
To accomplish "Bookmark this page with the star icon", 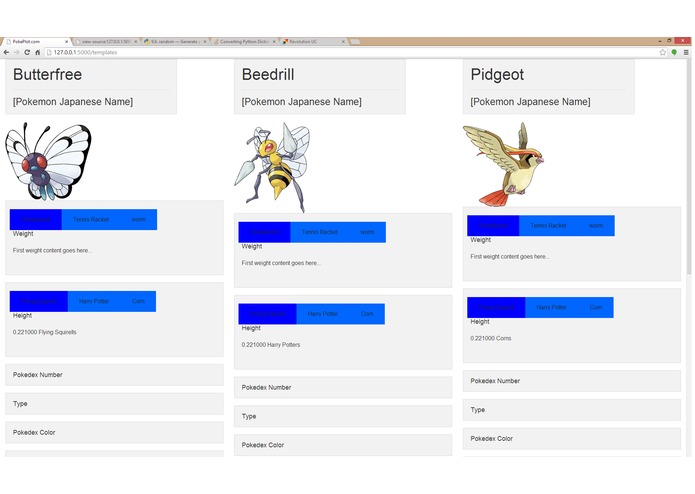I will point(663,52).
